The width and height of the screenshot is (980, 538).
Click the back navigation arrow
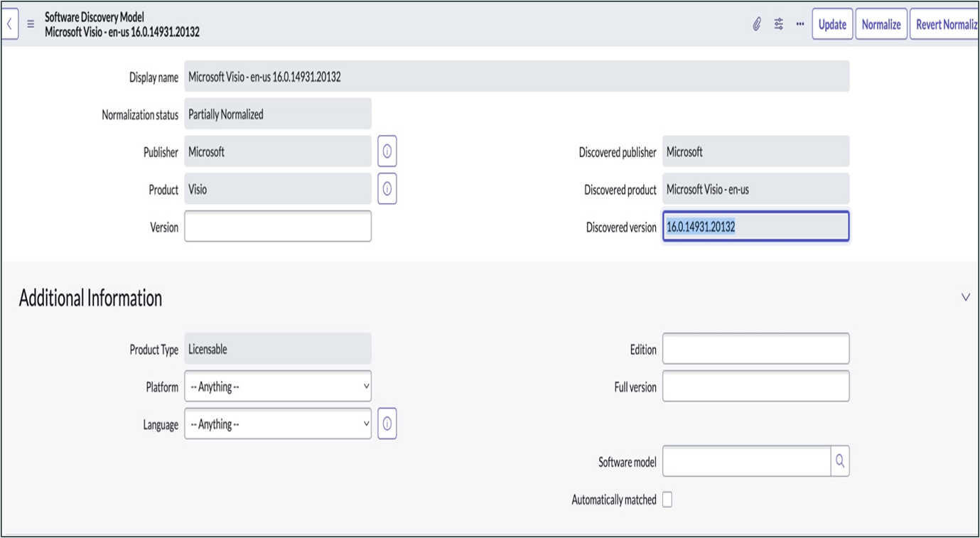(10, 23)
